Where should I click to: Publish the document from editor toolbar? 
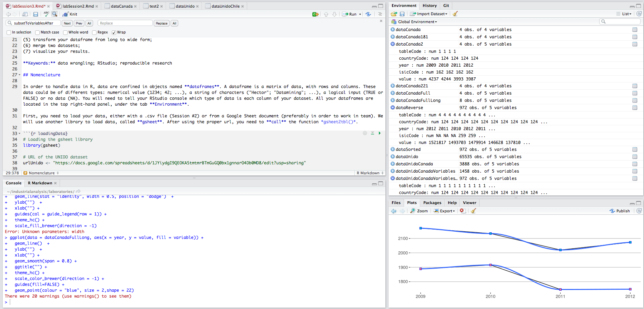pyautogui.click(x=368, y=14)
